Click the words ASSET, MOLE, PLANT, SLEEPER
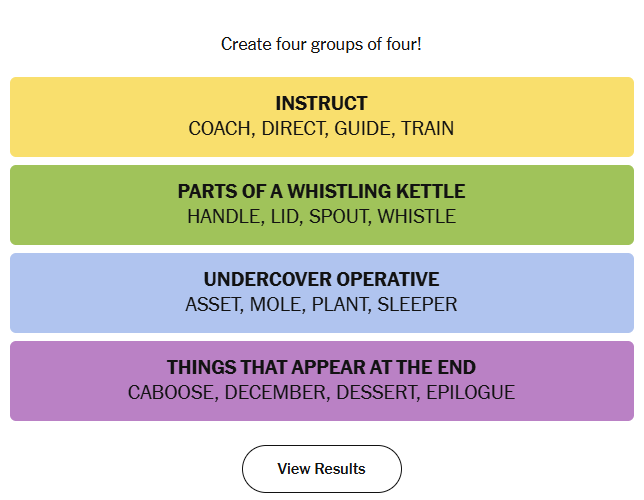644x500 pixels. coord(321,304)
